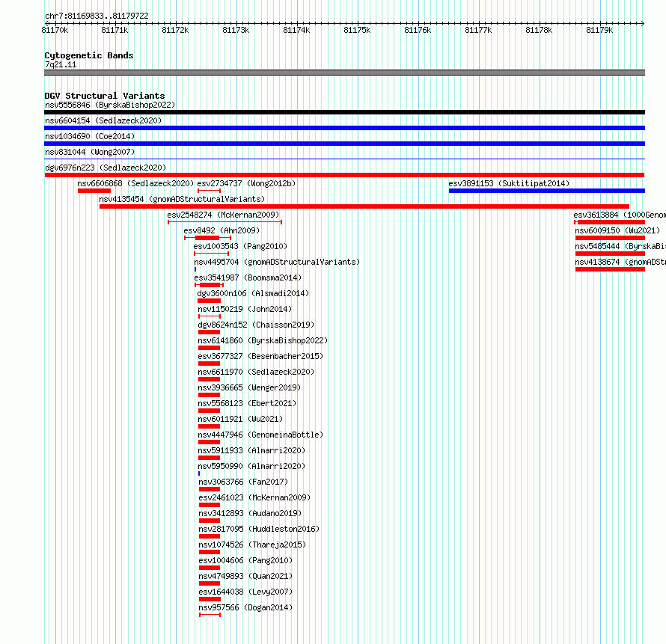666x644 pixels.
Task: Open esv3677327 (Besenbacher2015) variant
Action: (x=260, y=356)
